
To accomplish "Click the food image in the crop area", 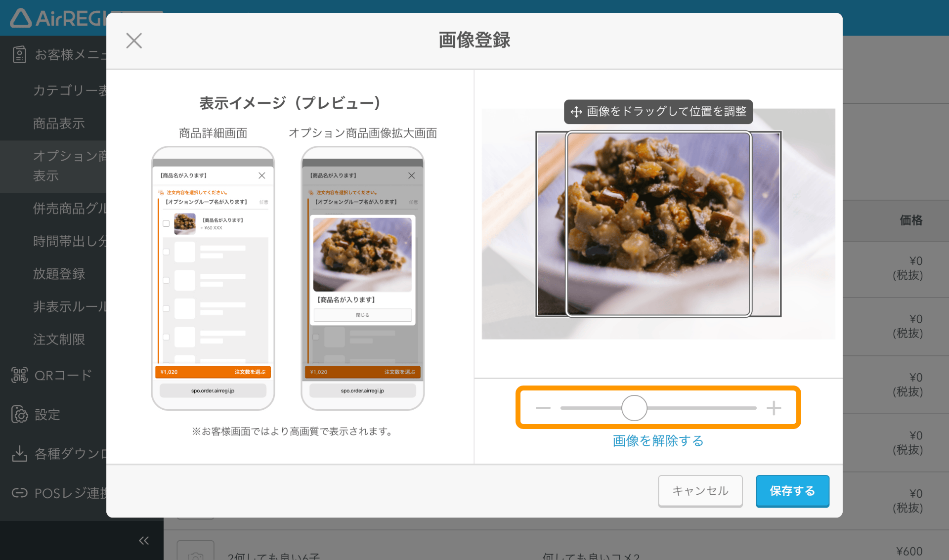I will click(x=658, y=223).
